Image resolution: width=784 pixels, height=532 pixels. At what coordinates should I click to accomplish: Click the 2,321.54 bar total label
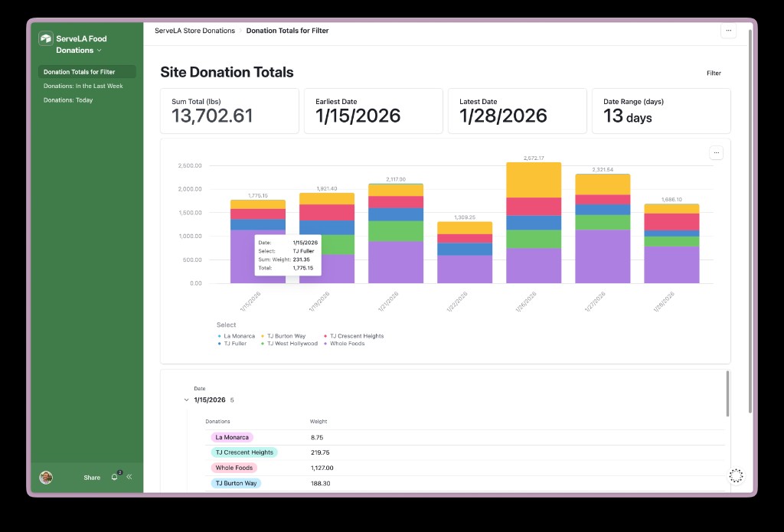tap(603, 169)
